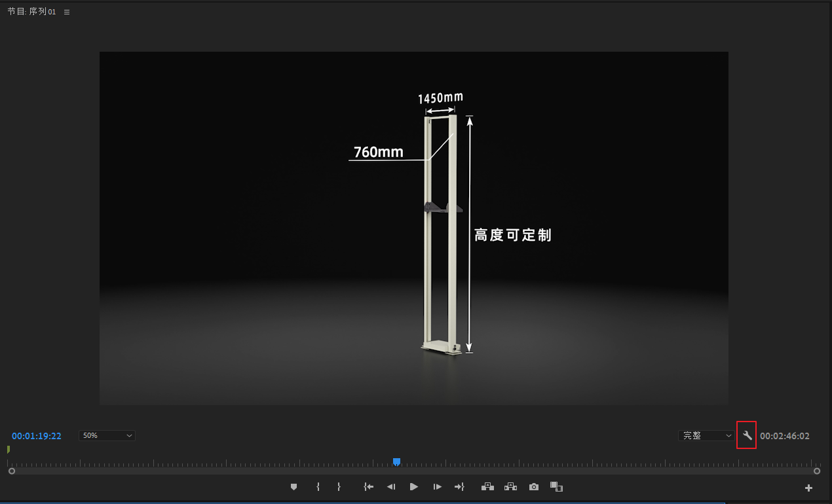Export frame with camera icon
832x504 pixels.
tap(534, 487)
